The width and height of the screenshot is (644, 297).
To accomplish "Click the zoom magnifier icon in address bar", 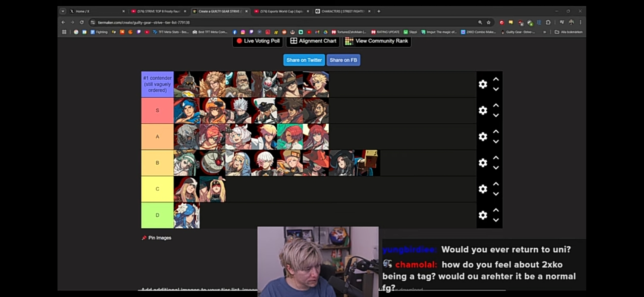I will tap(480, 22).
